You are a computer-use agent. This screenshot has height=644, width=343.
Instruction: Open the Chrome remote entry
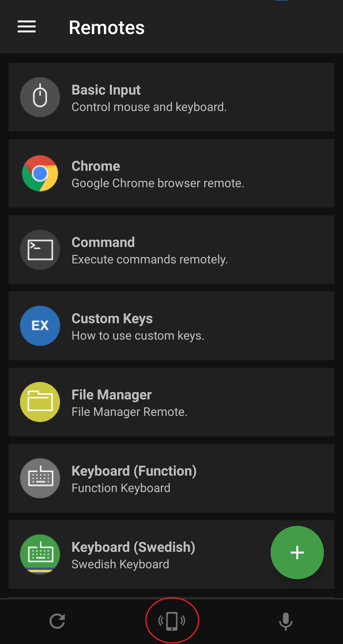pos(171,173)
